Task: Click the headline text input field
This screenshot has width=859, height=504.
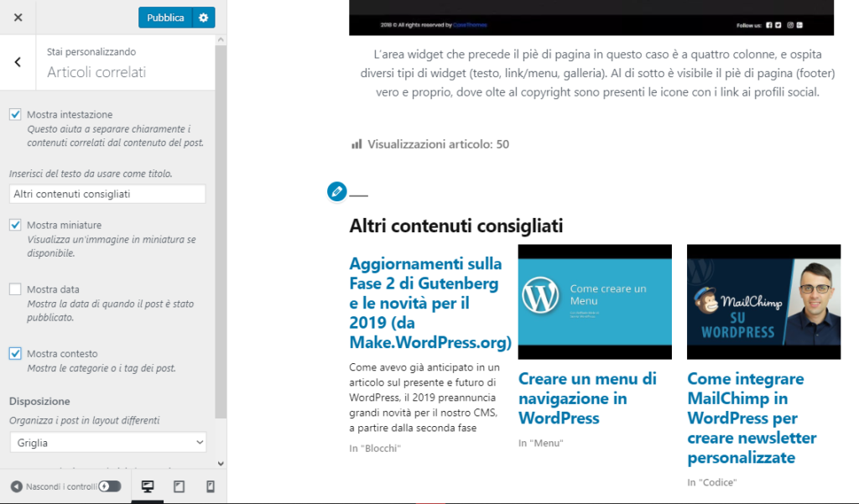Action: (x=107, y=194)
